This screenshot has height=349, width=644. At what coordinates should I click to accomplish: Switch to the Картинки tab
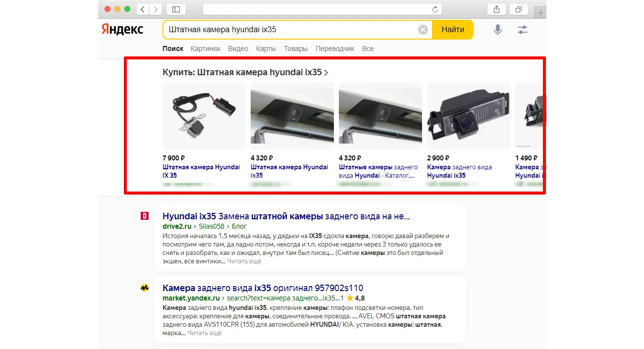(x=205, y=49)
